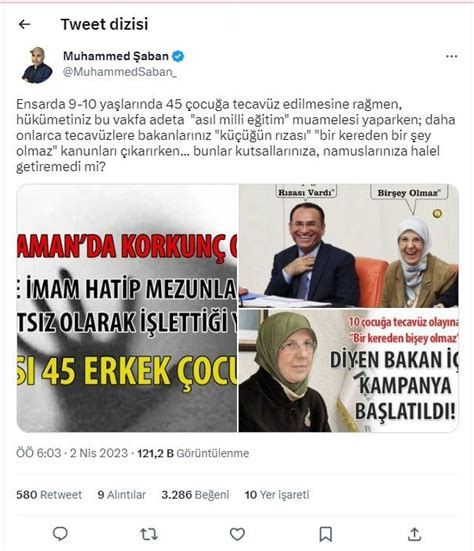This screenshot has width=474, height=551.
Task: Like the tweet with the heart icon
Action: click(x=237, y=534)
